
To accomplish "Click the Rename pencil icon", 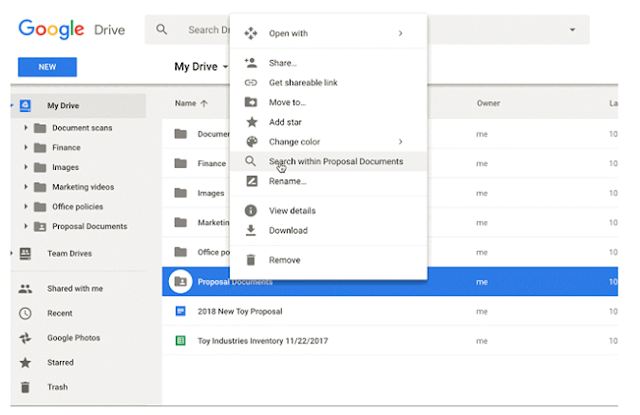I will [252, 181].
